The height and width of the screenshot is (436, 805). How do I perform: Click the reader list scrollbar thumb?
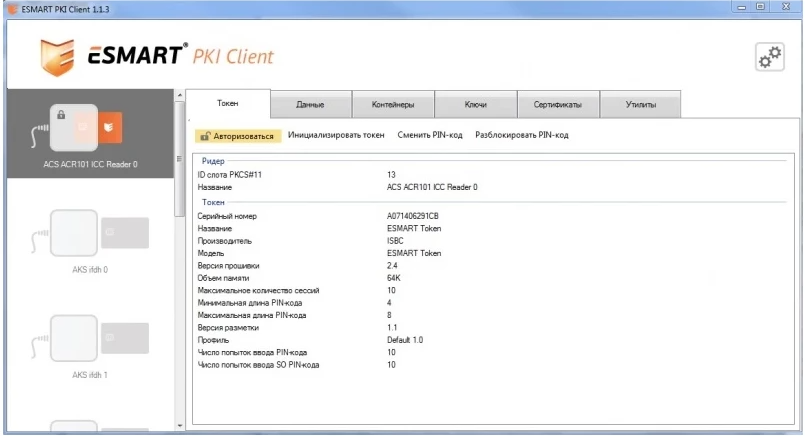(180, 159)
